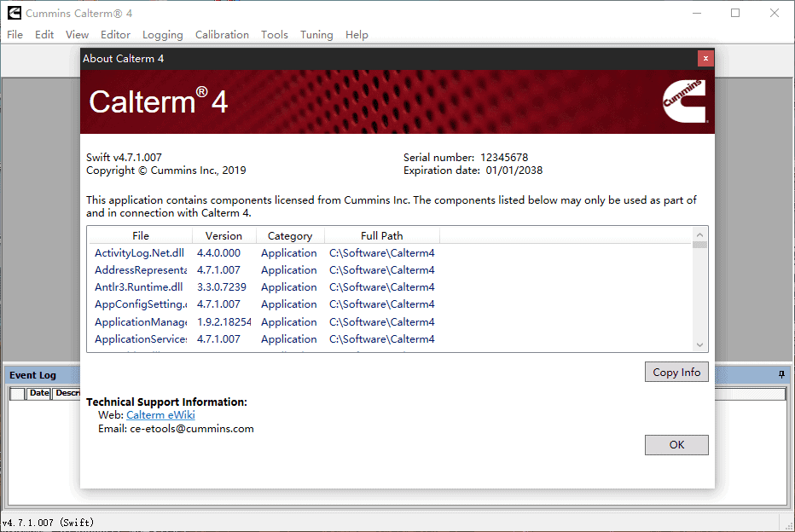Toggle the Event Log pin icon
The image size is (795, 532).
[x=781, y=374]
